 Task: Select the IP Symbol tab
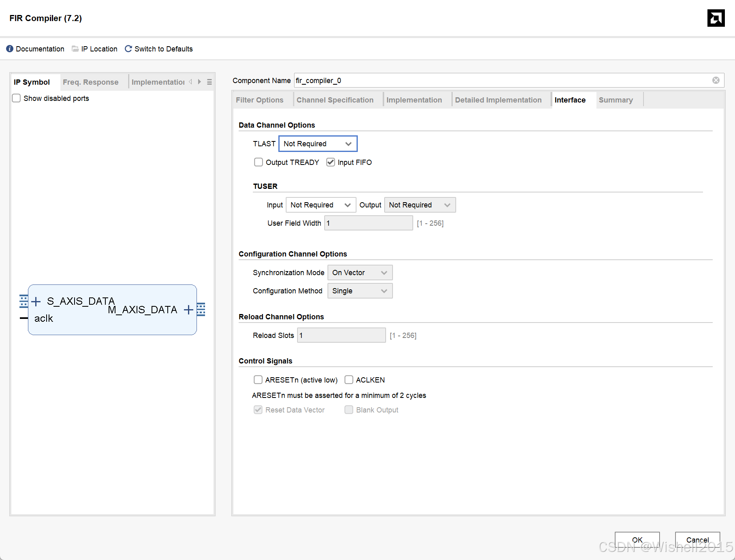[x=32, y=82]
